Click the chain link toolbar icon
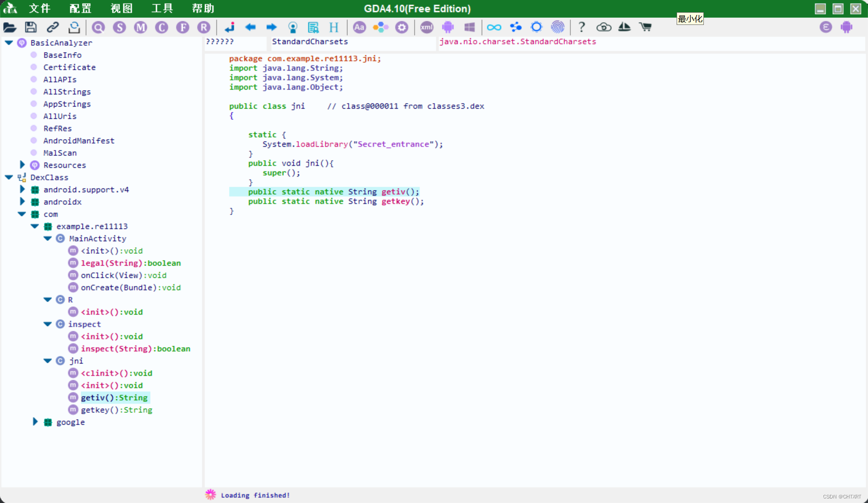The width and height of the screenshot is (868, 503). pyautogui.click(x=53, y=27)
